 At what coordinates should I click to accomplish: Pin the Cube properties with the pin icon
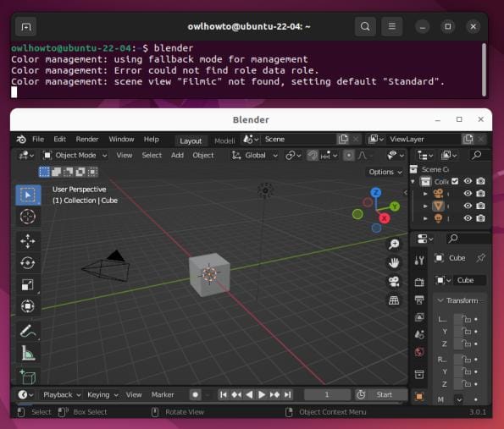tap(480, 258)
